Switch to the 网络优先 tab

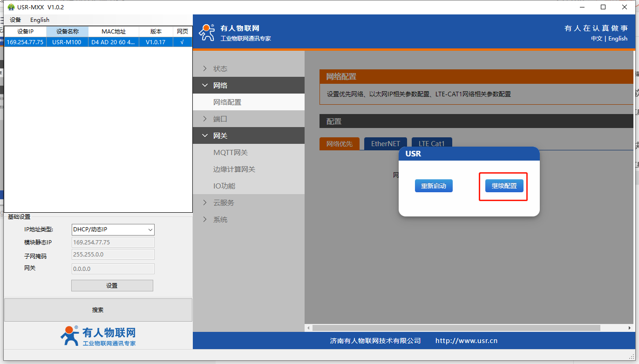(340, 144)
